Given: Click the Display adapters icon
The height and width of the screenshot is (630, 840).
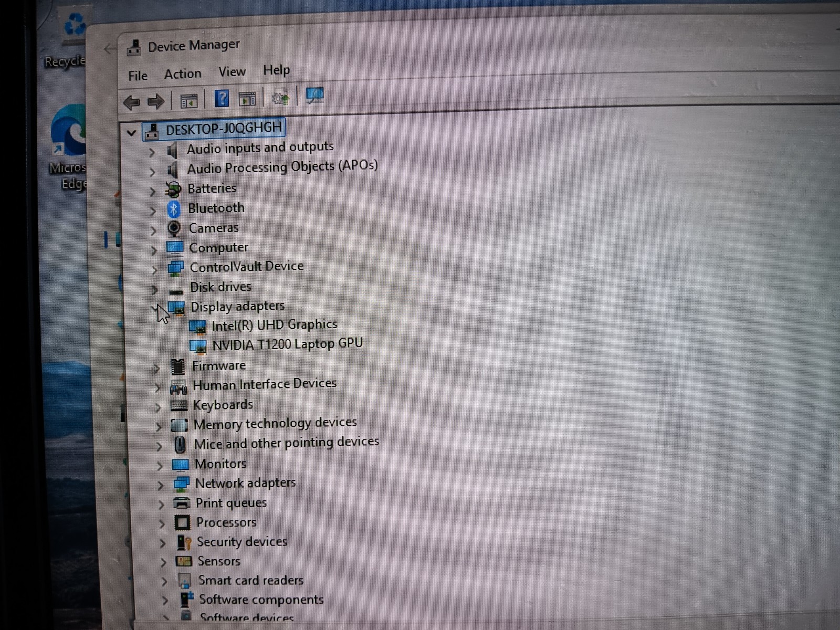Looking at the screenshot, I should pos(176,308).
